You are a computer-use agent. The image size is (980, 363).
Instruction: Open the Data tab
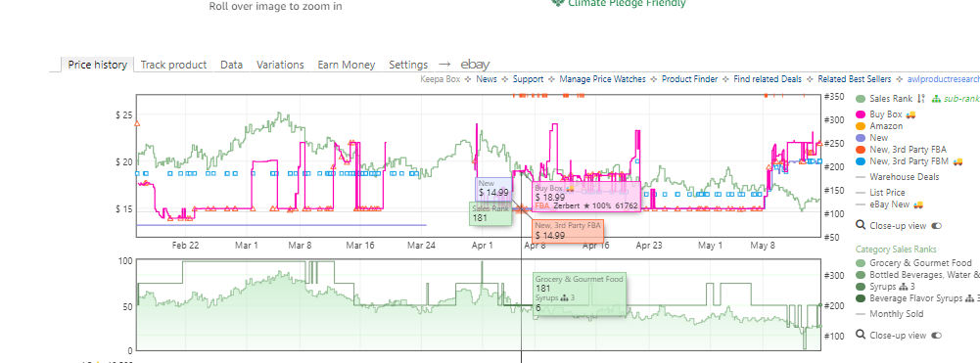click(x=231, y=65)
